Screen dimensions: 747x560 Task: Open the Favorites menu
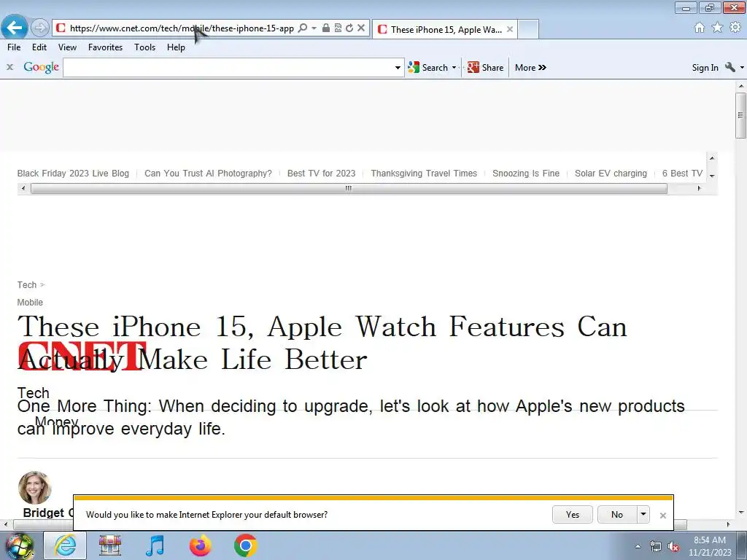[105, 47]
